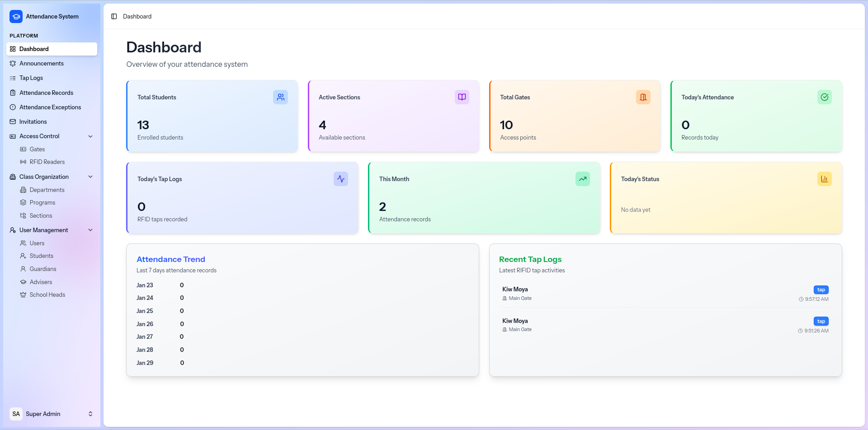Click Today's Tap Logs activity icon
868x430 pixels.
tap(341, 179)
